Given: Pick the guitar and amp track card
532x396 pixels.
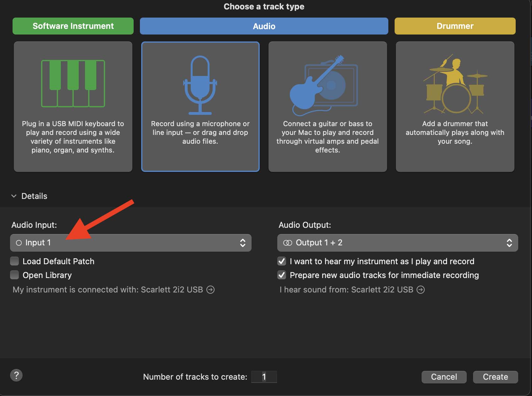Looking at the screenshot, I should [328, 107].
